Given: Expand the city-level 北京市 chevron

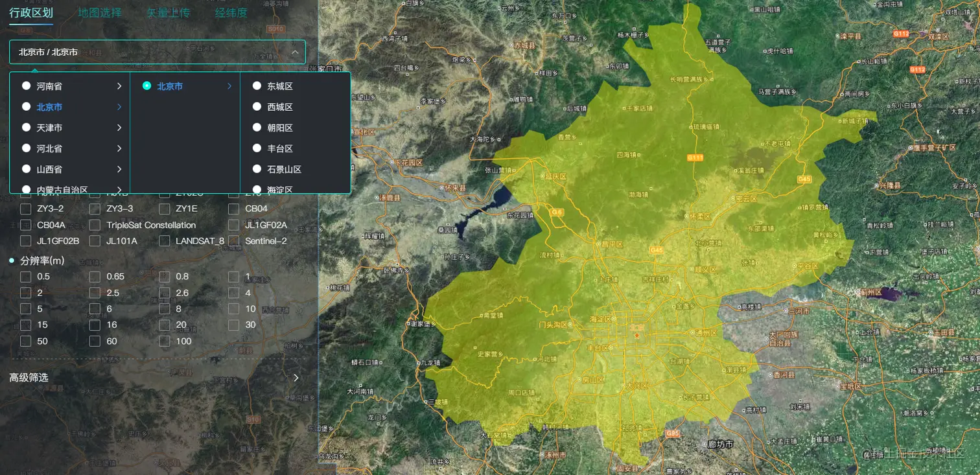Looking at the screenshot, I should (x=229, y=86).
